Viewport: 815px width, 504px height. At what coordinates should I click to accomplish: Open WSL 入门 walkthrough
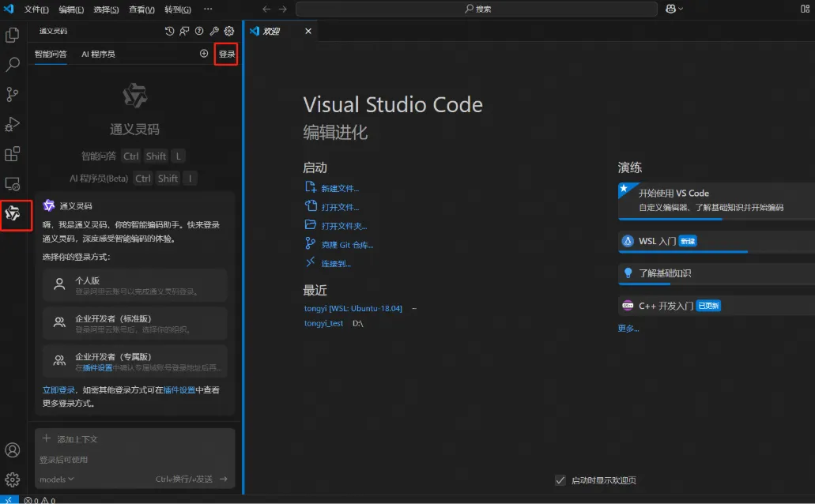(716, 242)
